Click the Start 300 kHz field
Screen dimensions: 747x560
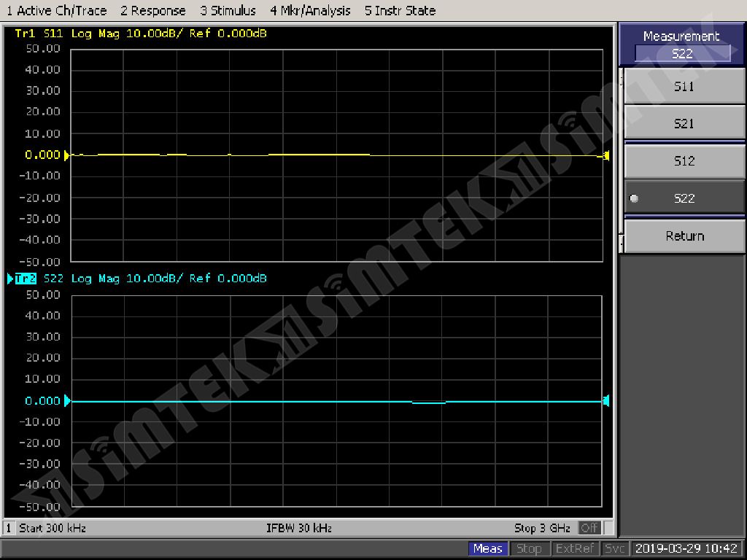53,528
